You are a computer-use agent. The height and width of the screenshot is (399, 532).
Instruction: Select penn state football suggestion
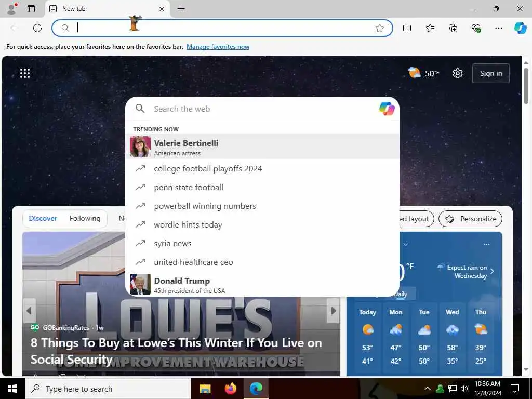(262, 187)
